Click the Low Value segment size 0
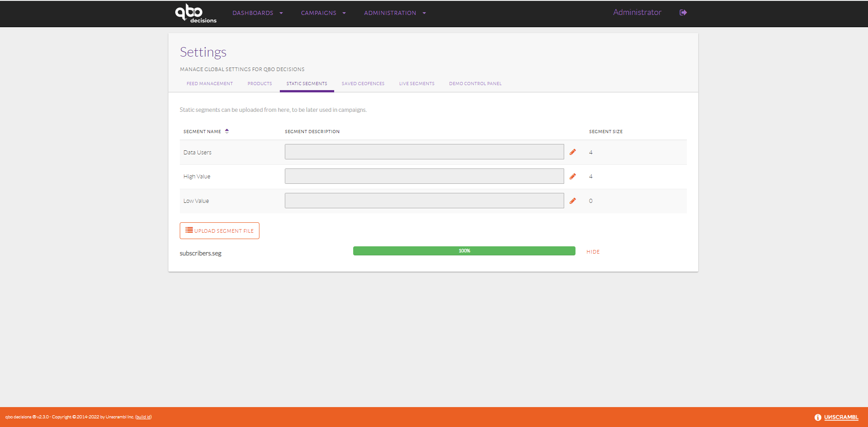This screenshot has height=427, width=868. 591,201
